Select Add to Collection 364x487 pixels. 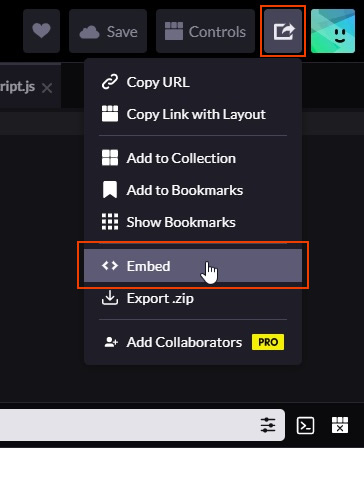pyautogui.click(x=193, y=158)
